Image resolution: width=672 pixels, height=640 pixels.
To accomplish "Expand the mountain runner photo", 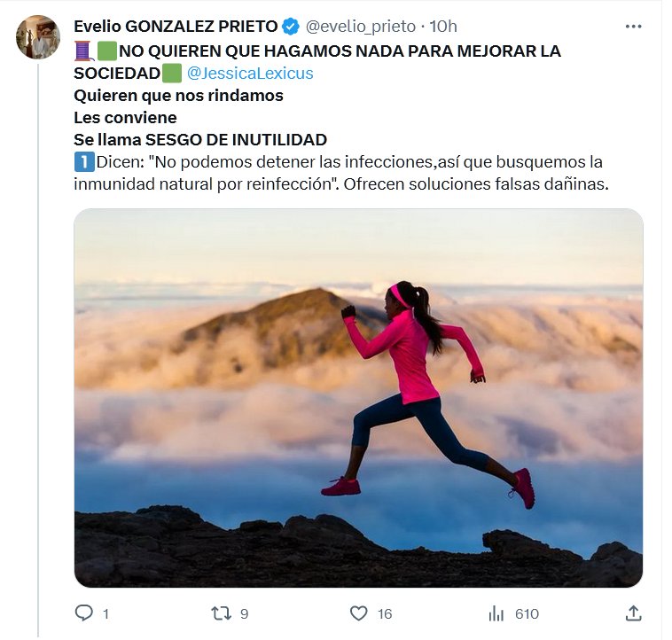I will click(x=358, y=398).
